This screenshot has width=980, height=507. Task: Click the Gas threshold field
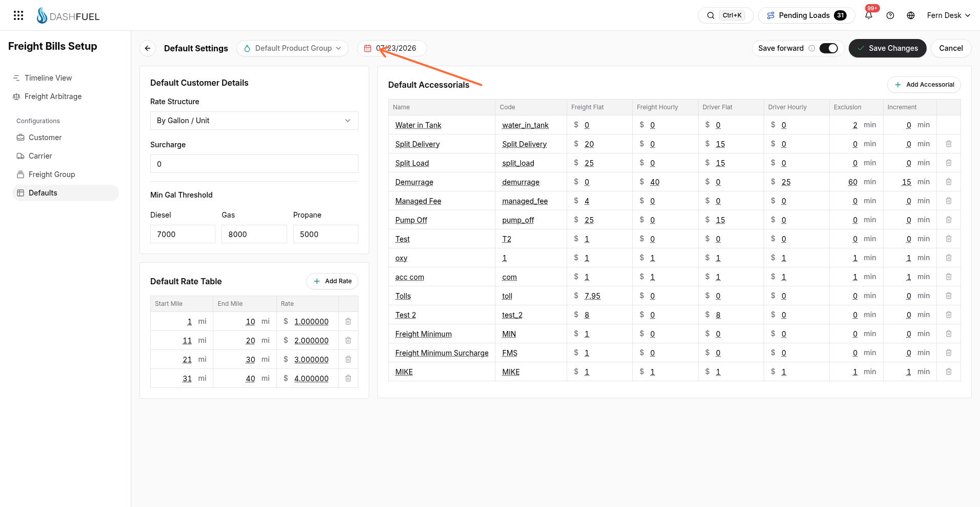[254, 234]
